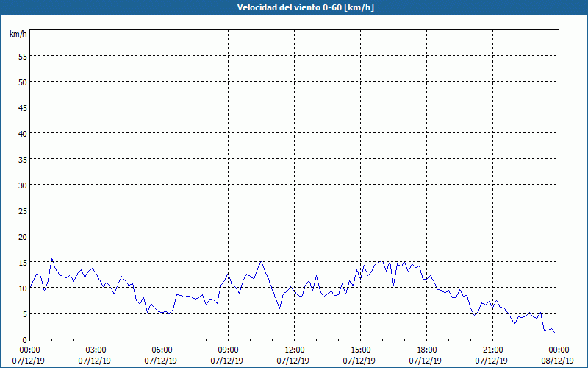Select the '55' y-axis label

[23, 57]
